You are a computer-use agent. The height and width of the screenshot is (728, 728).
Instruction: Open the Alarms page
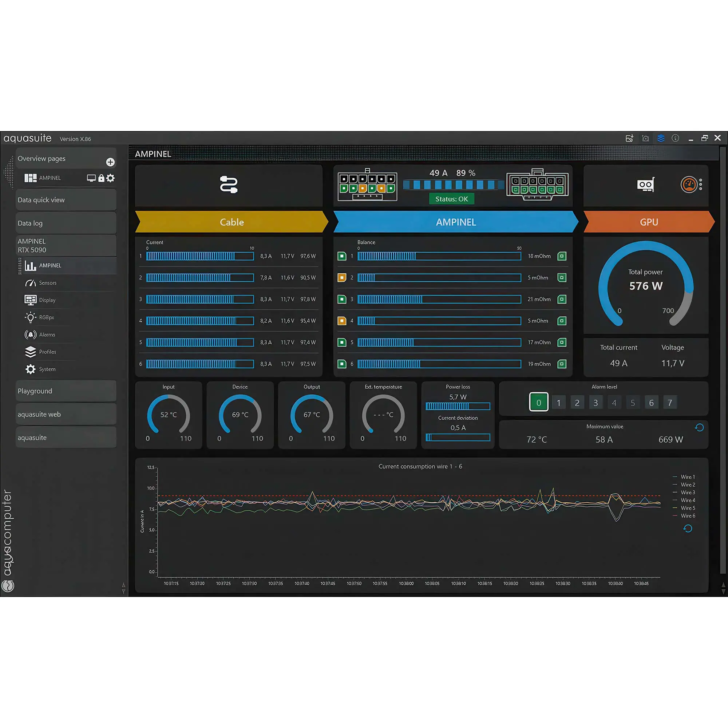coord(47,335)
